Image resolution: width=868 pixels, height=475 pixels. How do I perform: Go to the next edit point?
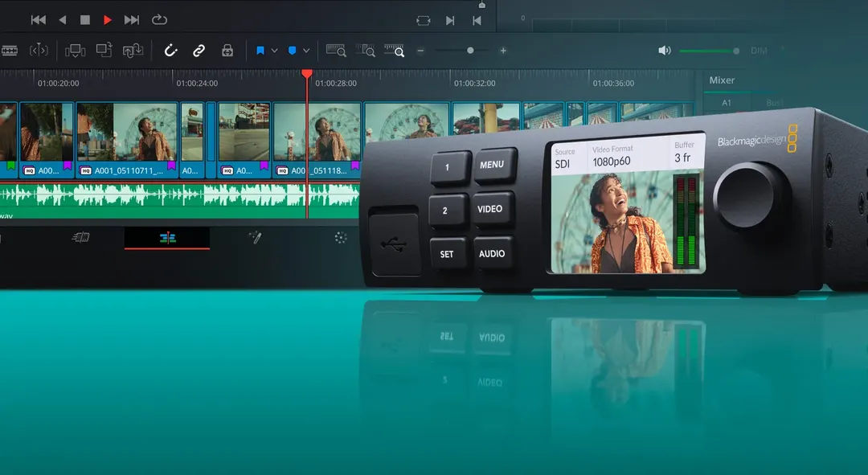point(450,20)
